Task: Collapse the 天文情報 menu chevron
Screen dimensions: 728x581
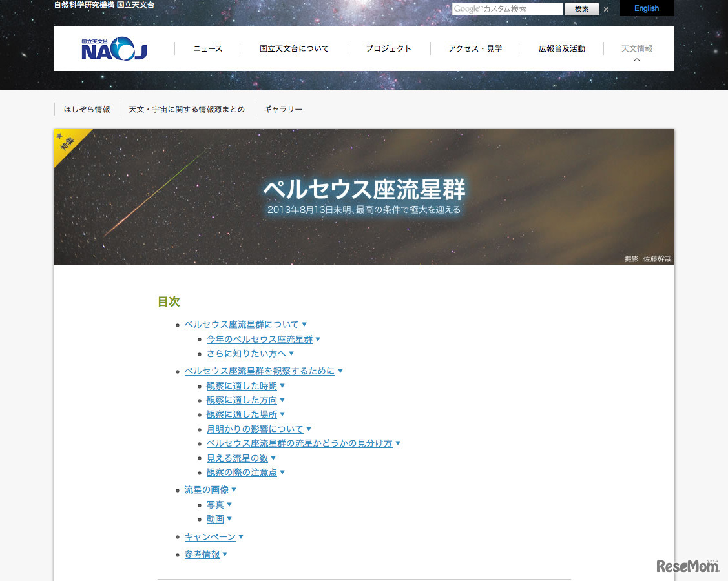Action: tap(636, 58)
